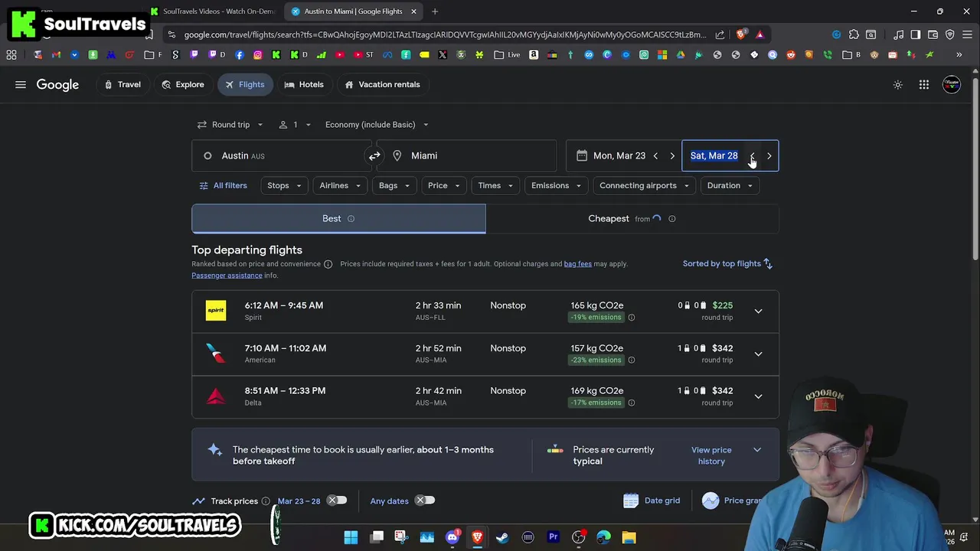Move return date Sat, Mar 28 one day earlier
This screenshot has height=551, width=980.
[752, 156]
